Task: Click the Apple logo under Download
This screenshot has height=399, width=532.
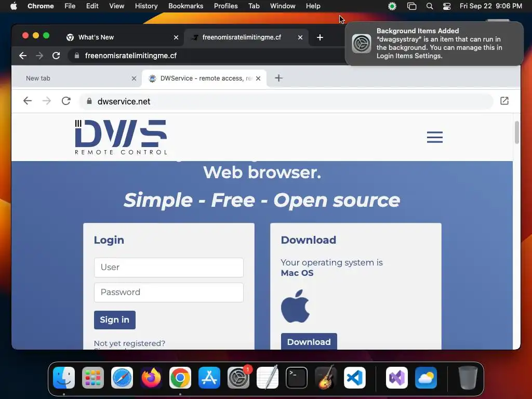Action: pos(295,306)
